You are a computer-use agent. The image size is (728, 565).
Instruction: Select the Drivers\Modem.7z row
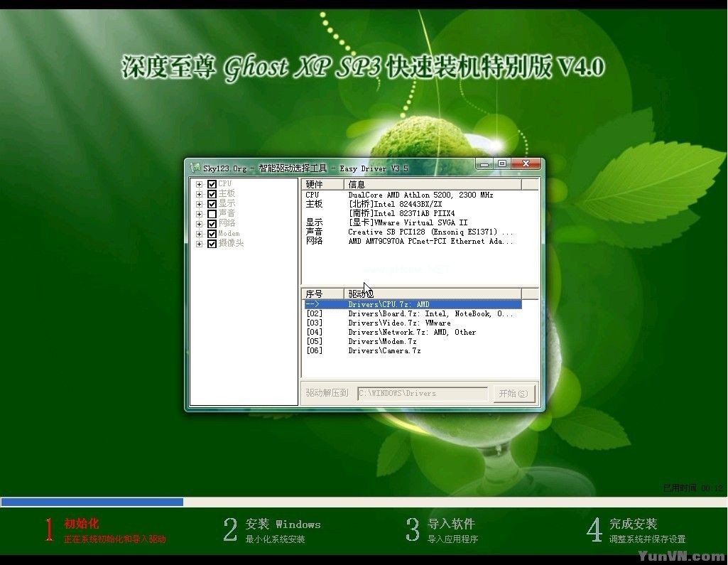click(x=413, y=342)
